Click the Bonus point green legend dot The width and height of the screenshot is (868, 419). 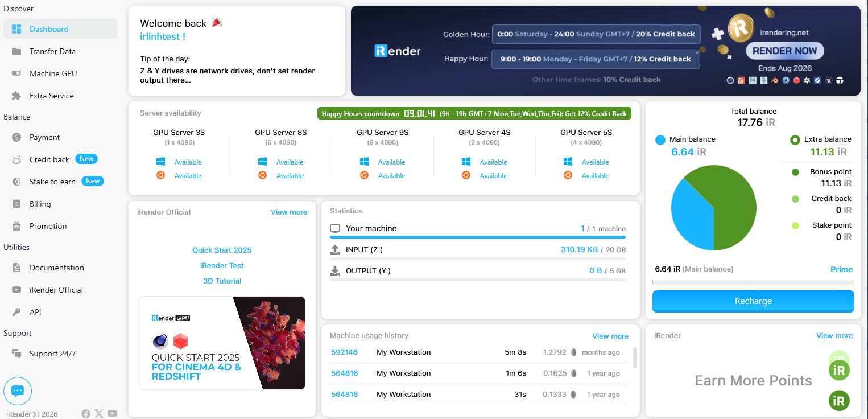click(795, 172)
